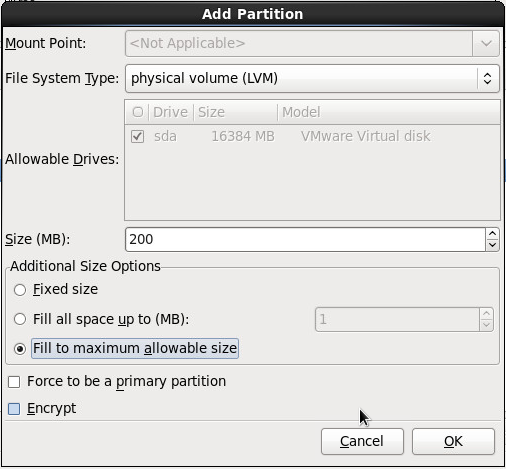This screenshot has height=469, width=506.
Task: Click the Model column header
Action: [389, 112]
